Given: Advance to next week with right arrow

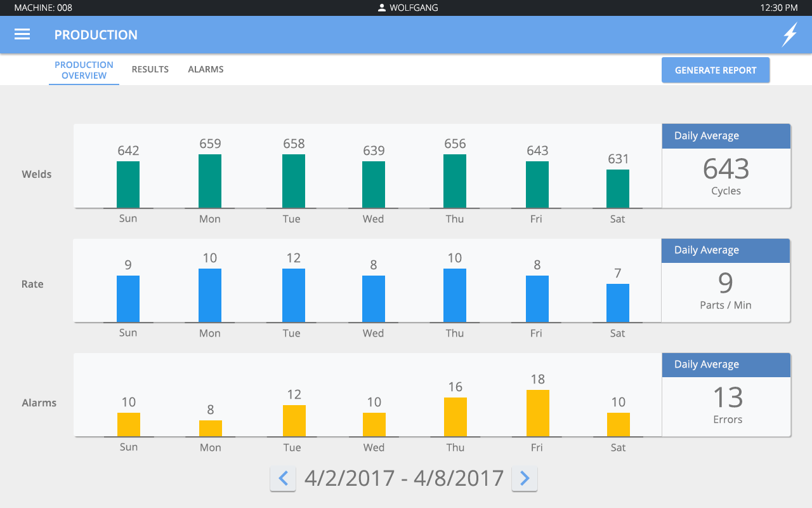Looking at the screenshot, I should coord(525,478).
